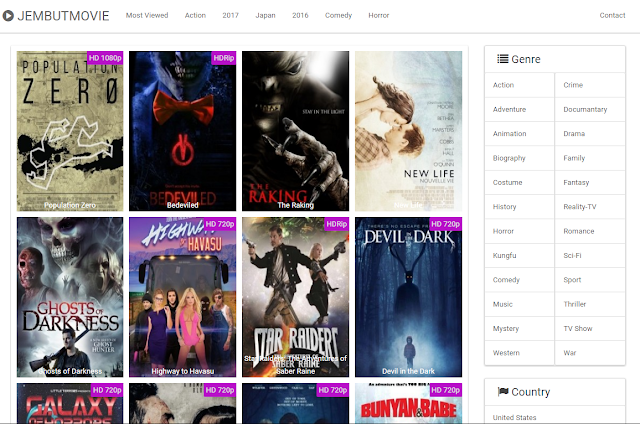Open the Most Viewed menu
This screenshot has width=640, height=424.
(147, 16)
